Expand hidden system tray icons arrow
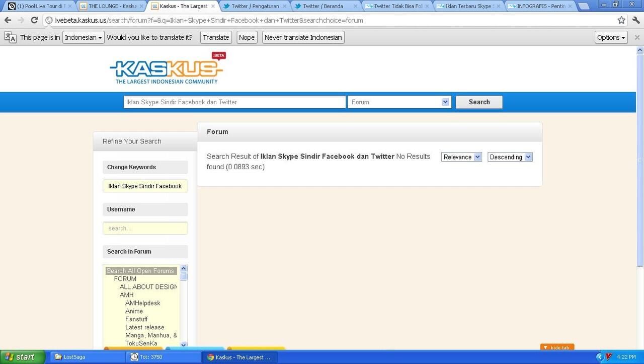Screen dimensions: 644x364 (x=599, y=357)
